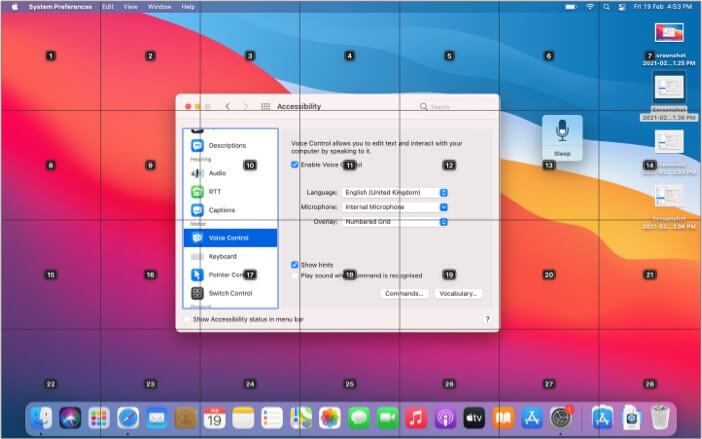The width and height of the screenshot is (702, 439).
Task: Open Reminders from the Dock
Action: point(272,418)
